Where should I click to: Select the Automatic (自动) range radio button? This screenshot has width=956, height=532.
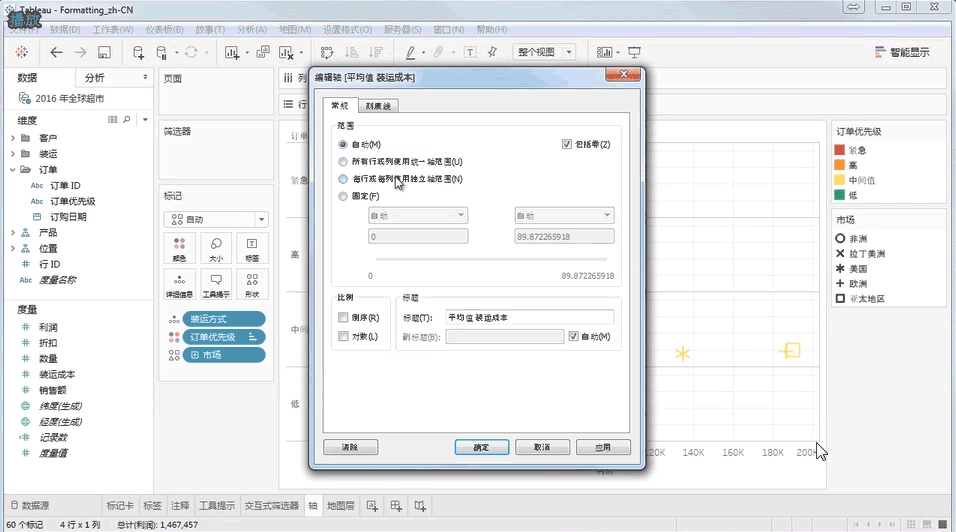coord(343,145)
